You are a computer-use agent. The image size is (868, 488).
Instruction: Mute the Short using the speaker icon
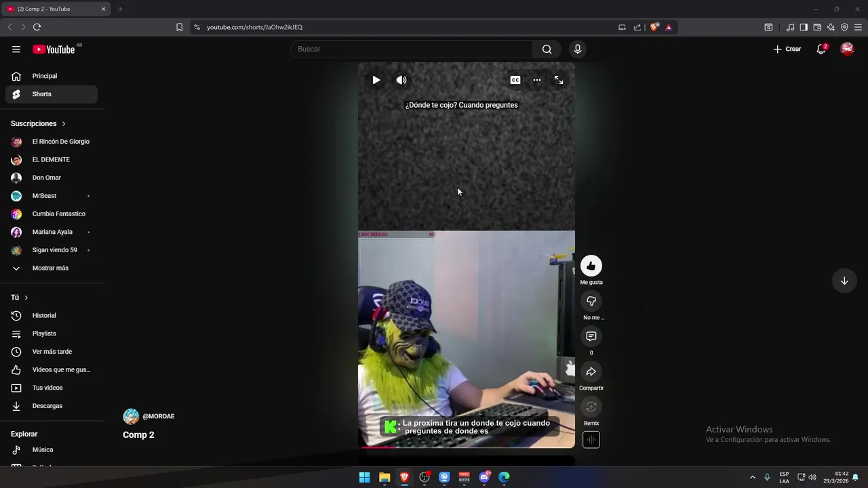[401, 80]
